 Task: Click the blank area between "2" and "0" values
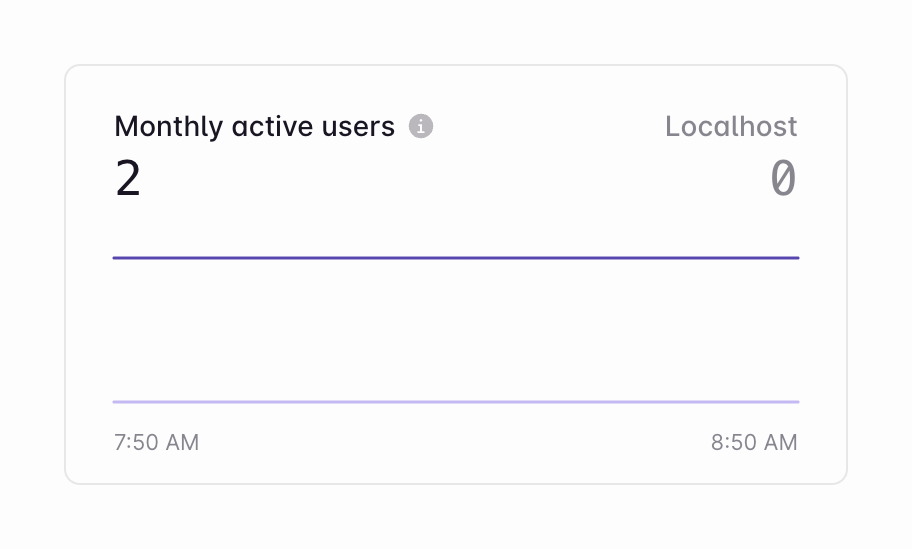coord(456,180)
